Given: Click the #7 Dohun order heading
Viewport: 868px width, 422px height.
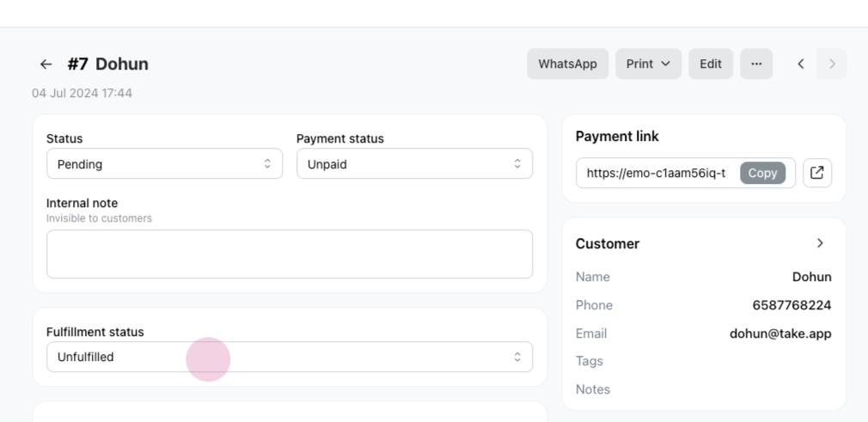Looking at the screenshot, I should 108,64.
